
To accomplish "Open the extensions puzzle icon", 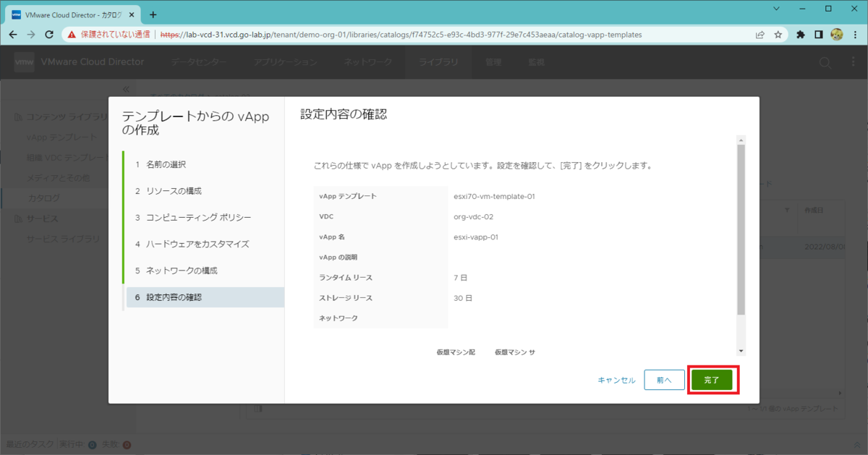I will click(801, 34).
